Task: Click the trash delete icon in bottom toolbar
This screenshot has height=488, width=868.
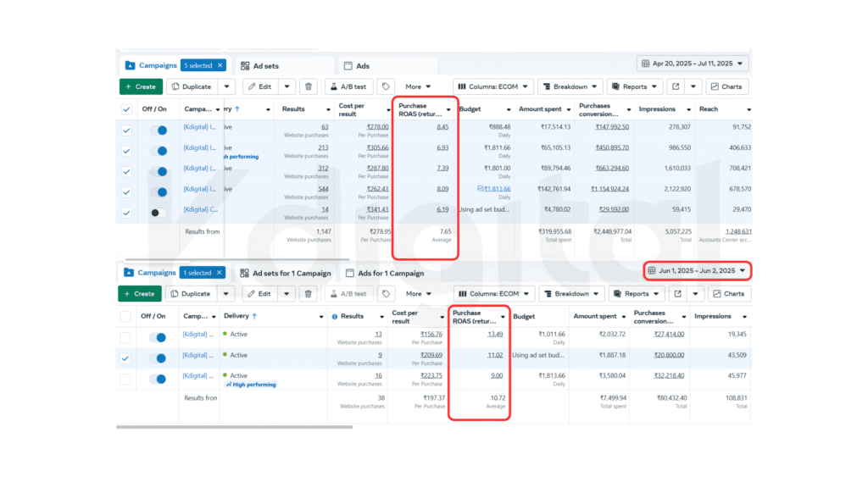Action: pyautogui.click(x=309, y=294)
